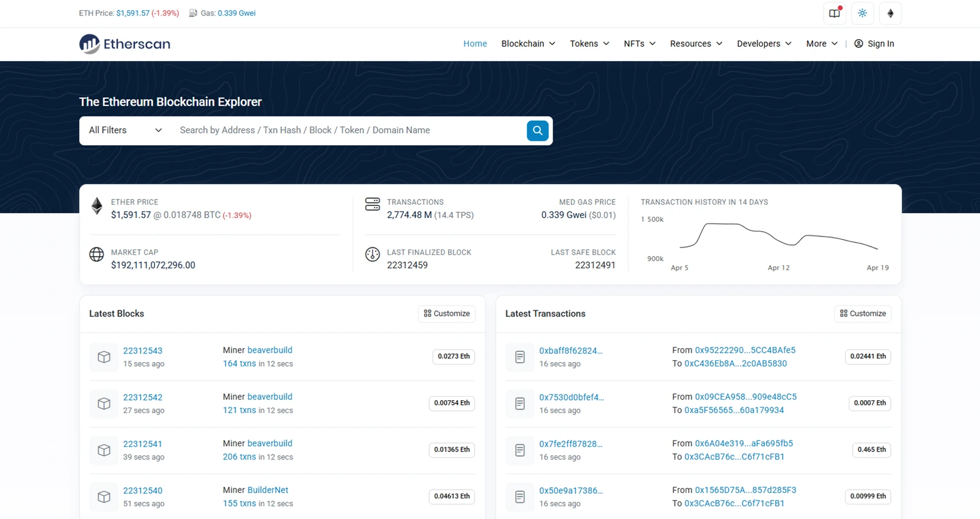
Task: Expand the Resources menu
Action: (x=696, y=44)
